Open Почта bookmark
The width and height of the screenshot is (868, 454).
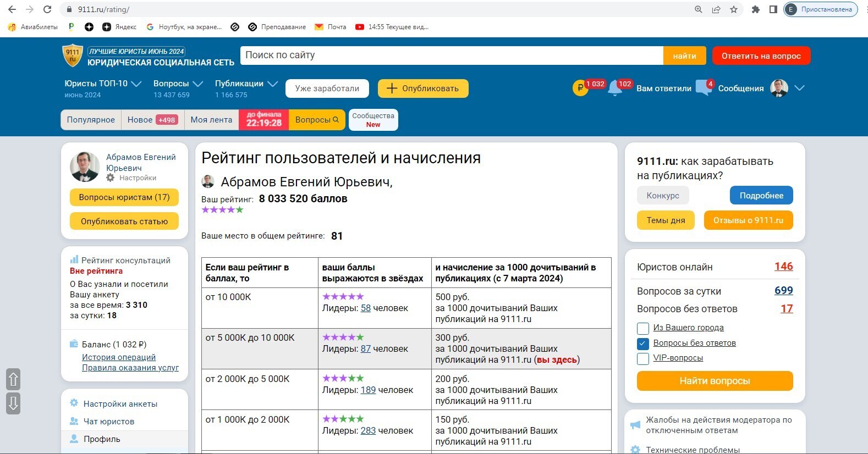[331, 26]
